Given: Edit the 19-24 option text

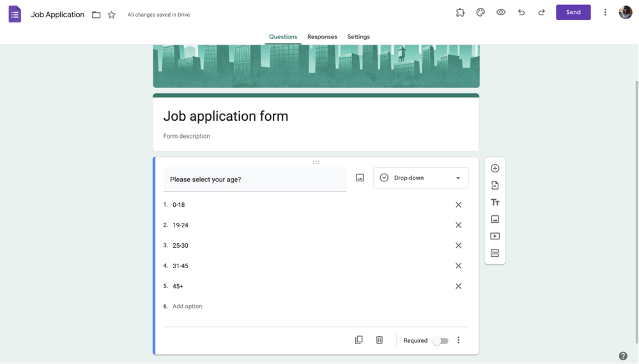Looking at the screenshot, I should tap(181, 225).
